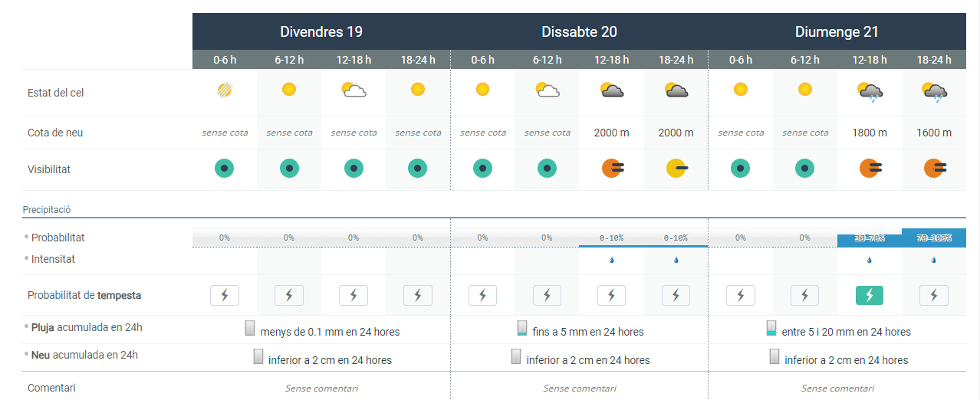Click Neu acumulada en 24h label
This screenshot has width=980, height=400.
(84, 355)
